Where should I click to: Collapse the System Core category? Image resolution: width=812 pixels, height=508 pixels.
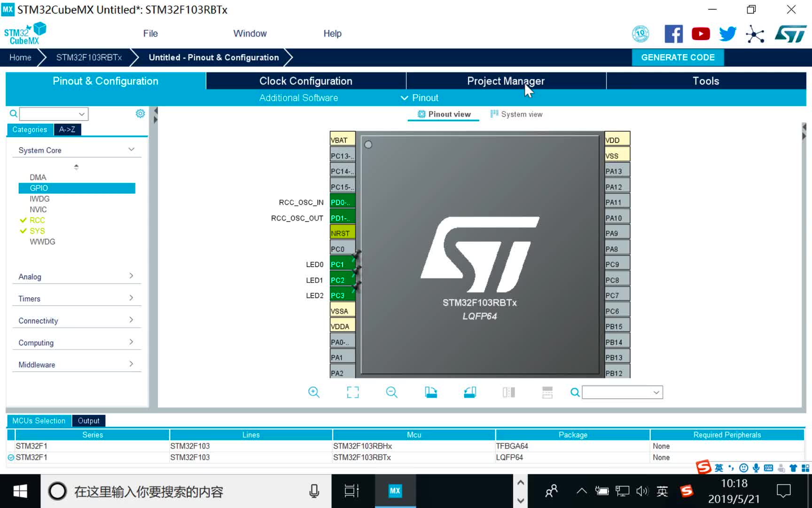coord(131,150)
